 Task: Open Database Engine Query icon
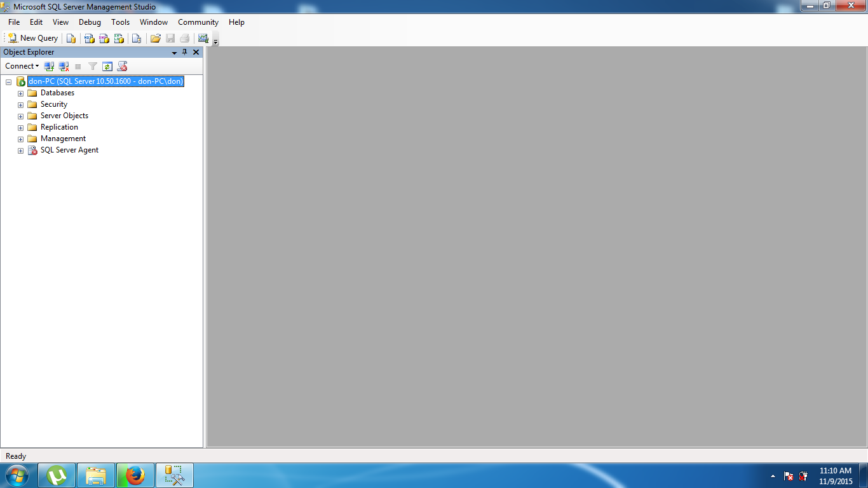(71, 38)
